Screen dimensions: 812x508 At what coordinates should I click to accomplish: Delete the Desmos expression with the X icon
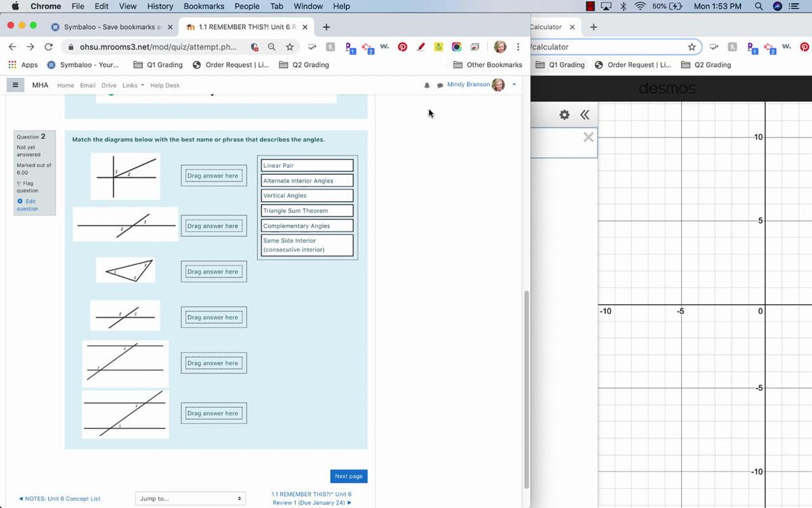(588, 138)
